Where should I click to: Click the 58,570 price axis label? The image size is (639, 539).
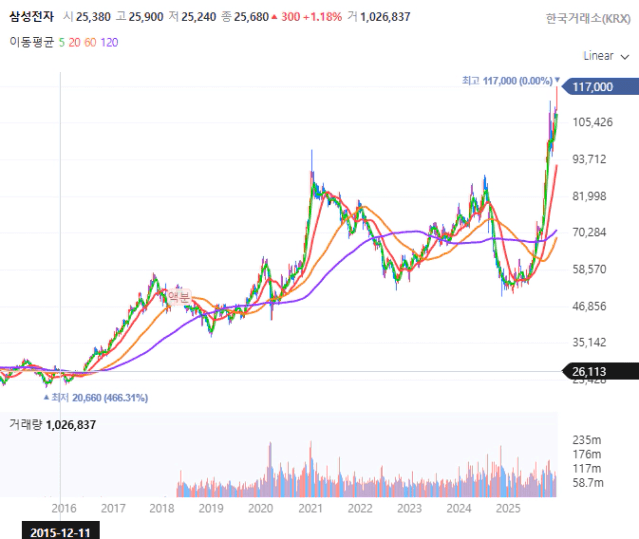pyautogui.click(x=589, y=269)
